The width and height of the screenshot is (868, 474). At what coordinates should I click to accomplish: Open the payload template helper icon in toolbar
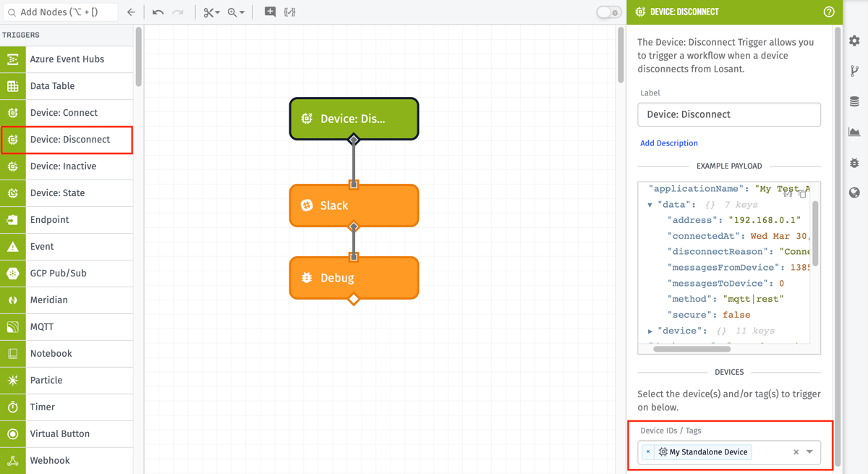[290, 12]
